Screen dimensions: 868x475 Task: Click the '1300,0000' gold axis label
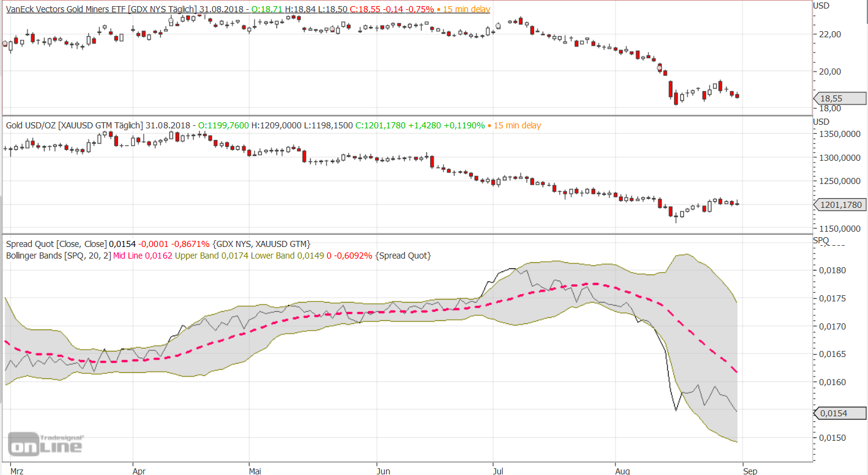tap(839, 158)
